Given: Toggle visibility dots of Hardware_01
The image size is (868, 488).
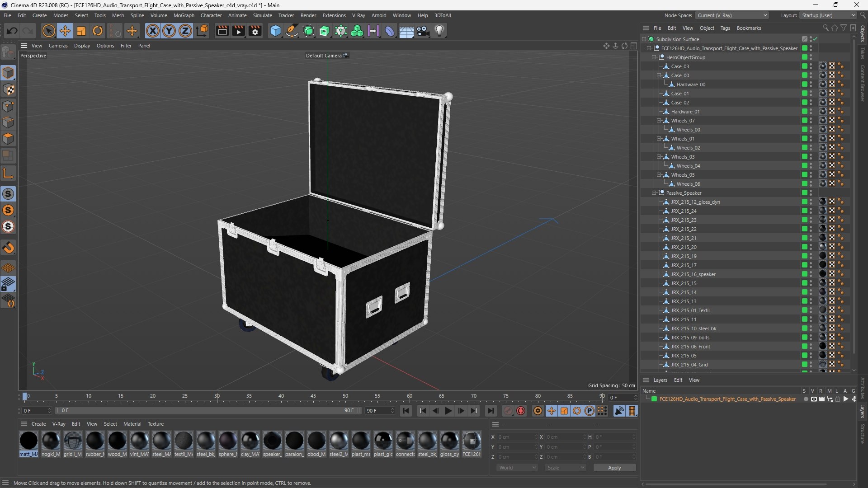Looking at the screenshot, I should (x=811, y=112).
